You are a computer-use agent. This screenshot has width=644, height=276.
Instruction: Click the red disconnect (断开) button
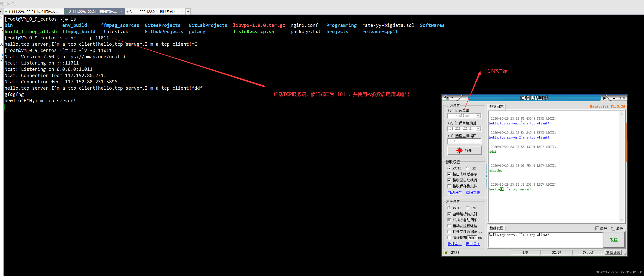[464, 150]
